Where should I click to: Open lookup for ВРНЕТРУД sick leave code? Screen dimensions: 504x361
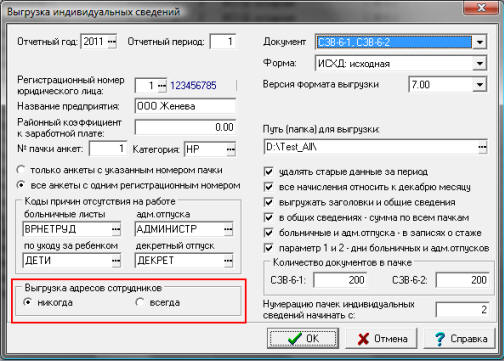[x=116, y=229]
